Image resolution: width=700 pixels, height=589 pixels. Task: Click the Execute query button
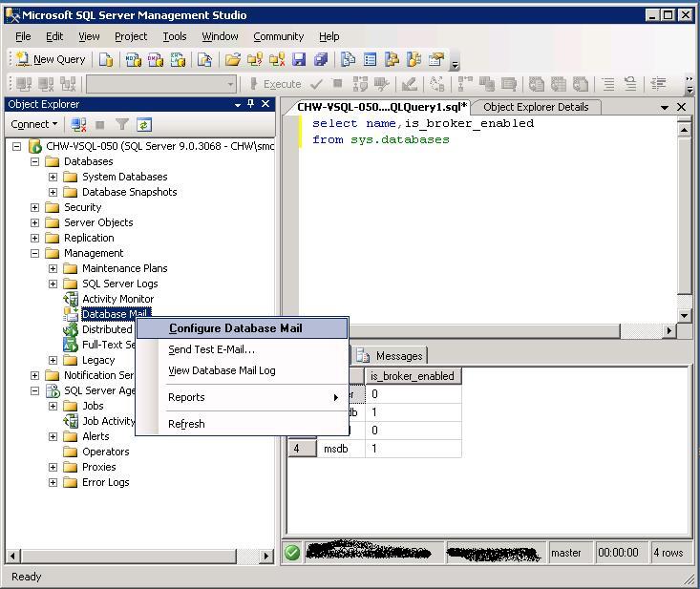click(x=275, y=84)
